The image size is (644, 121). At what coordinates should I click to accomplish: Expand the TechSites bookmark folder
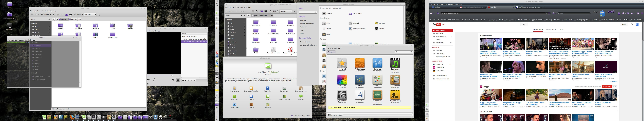(x=442, y=20)
